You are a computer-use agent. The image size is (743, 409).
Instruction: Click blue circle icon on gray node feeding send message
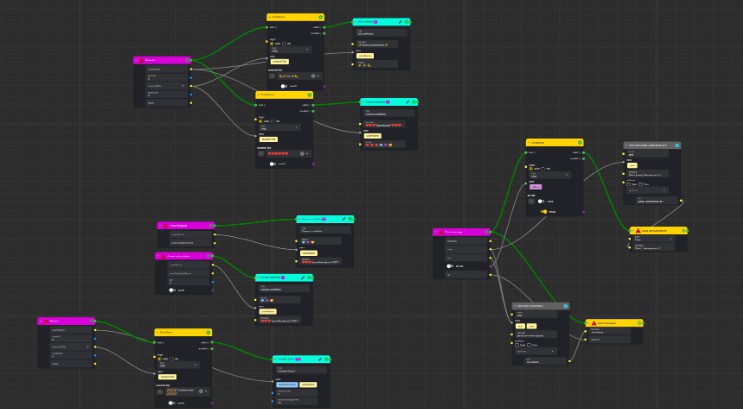coord(565,306)
